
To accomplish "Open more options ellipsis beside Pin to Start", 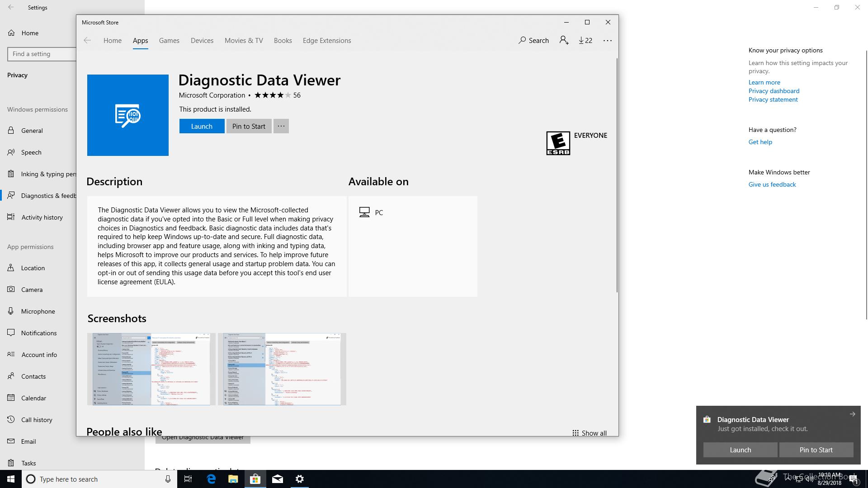I will [x=281, y=126].
